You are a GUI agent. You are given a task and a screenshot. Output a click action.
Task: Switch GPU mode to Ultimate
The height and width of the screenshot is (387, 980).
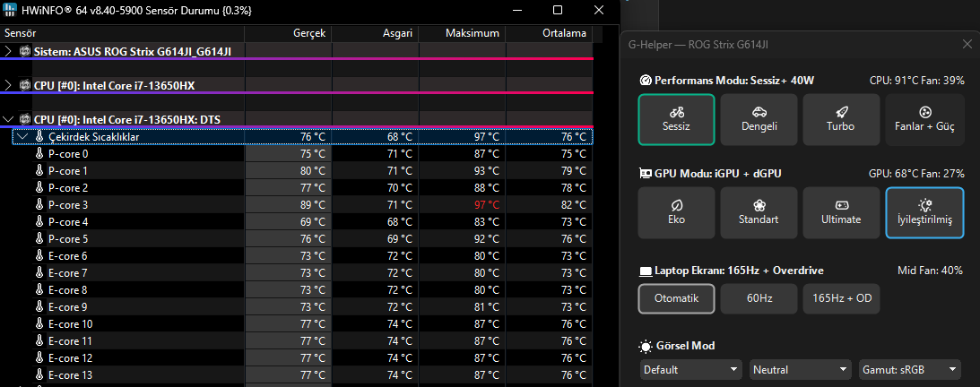(x=841, y=212)
